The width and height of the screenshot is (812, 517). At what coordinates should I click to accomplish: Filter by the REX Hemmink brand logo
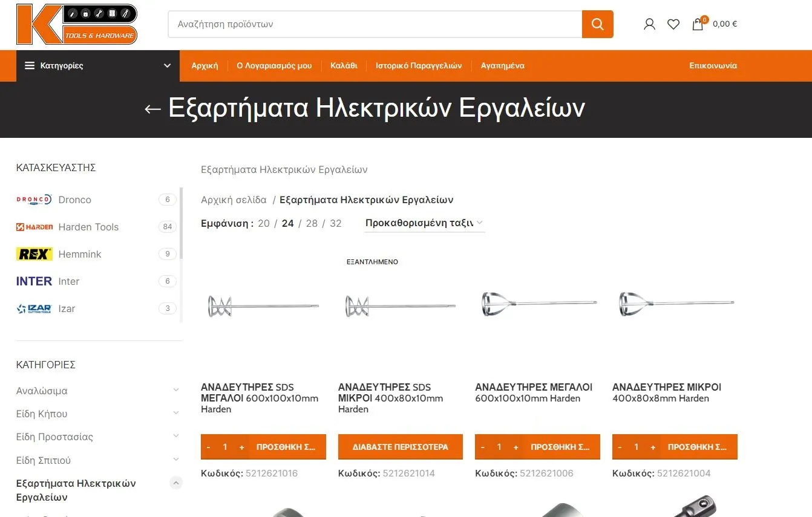34,254
